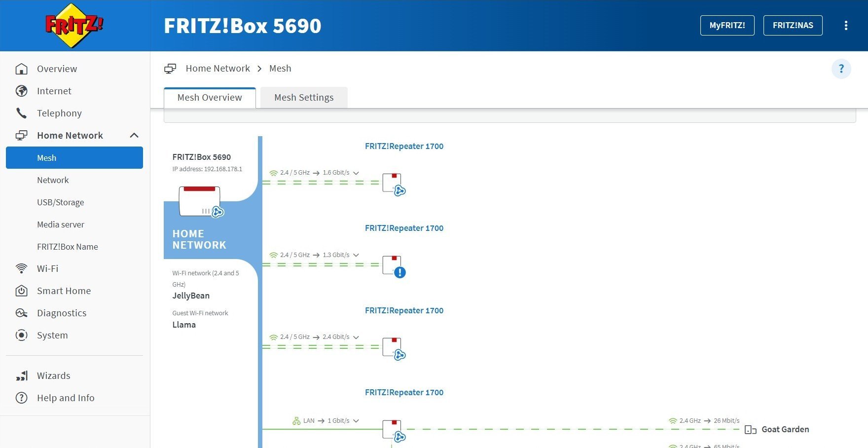Click the Home Network breadcrumb link
This screenshot has height=448, width=868.
point(217,69)
